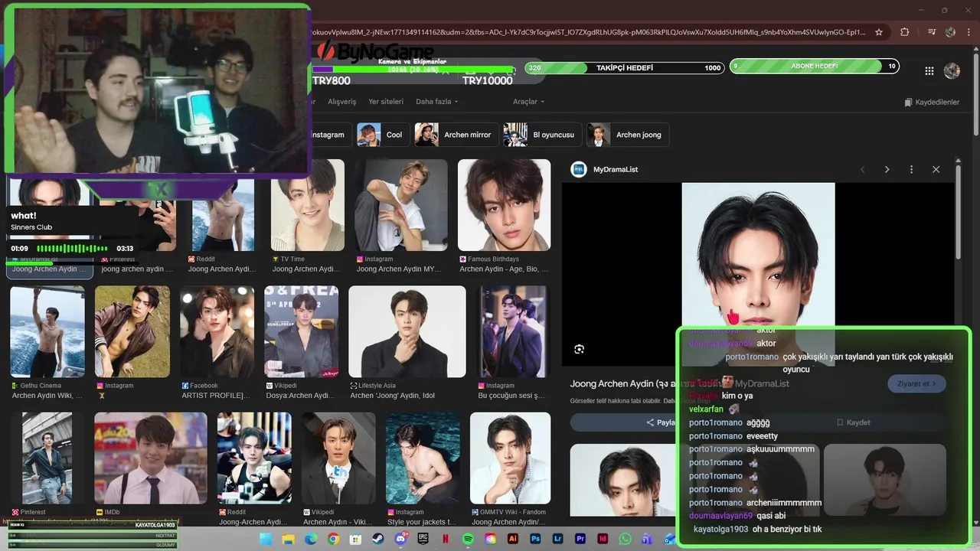Open Discord from taskbar

(x=400, y=539)
